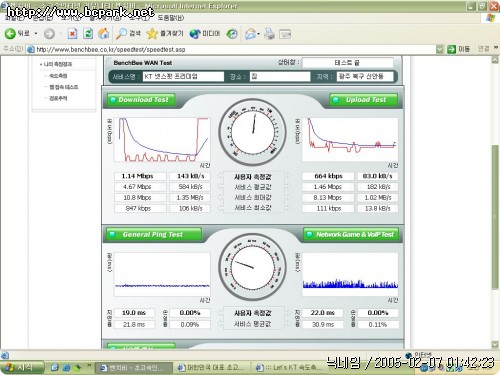Image resolution: width=500 pixels, height=375 pixels.
Task: Select the 8.13 Mbps upload maximum
Action: [x=328, y=197]
